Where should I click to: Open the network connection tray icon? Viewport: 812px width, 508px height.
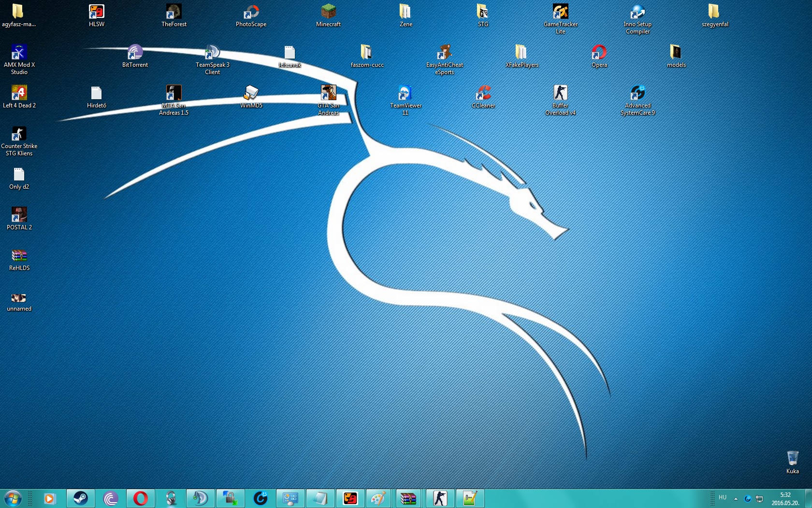759,498
